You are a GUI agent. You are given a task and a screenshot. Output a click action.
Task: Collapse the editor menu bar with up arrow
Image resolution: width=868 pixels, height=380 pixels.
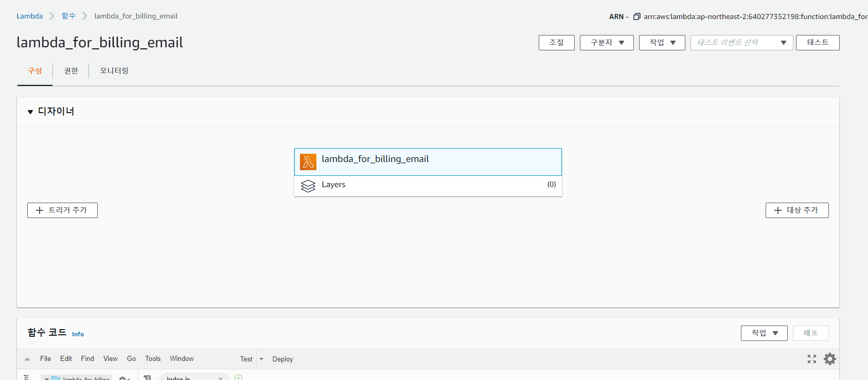click(27, 359)
